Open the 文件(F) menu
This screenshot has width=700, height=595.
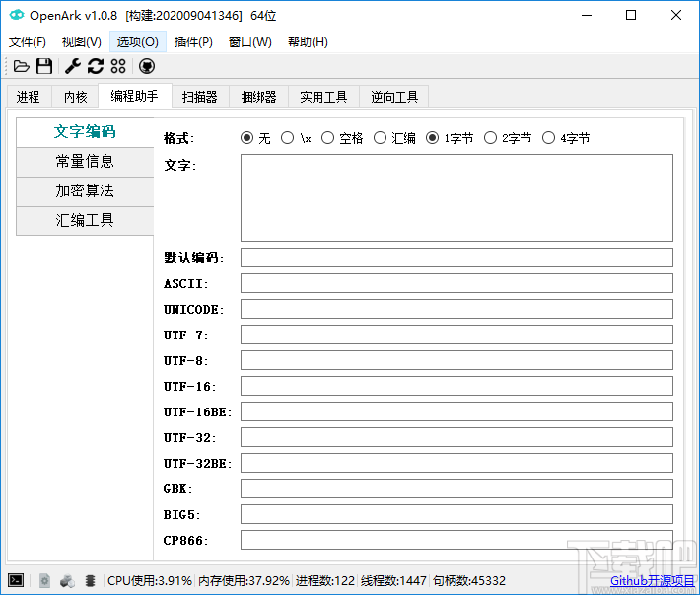pos(28,42)
